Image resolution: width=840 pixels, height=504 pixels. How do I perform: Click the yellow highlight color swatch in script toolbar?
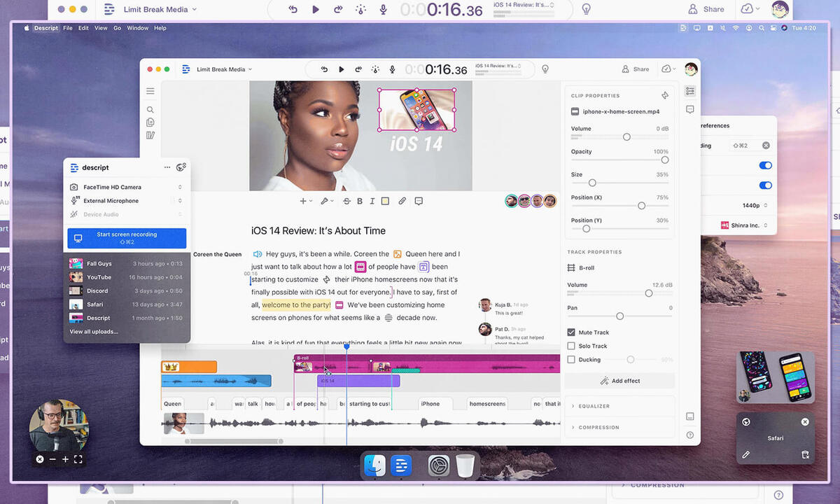pos(385,201)
